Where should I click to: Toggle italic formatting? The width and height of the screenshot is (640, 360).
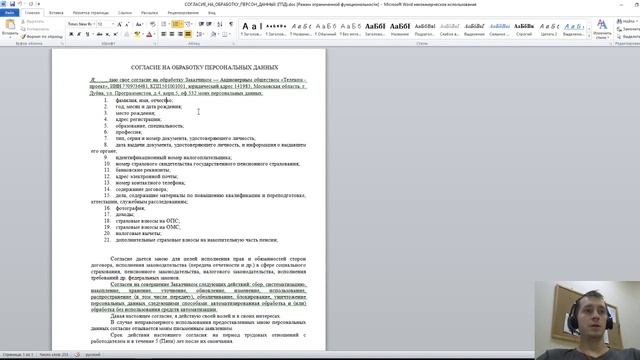point(79,34)
